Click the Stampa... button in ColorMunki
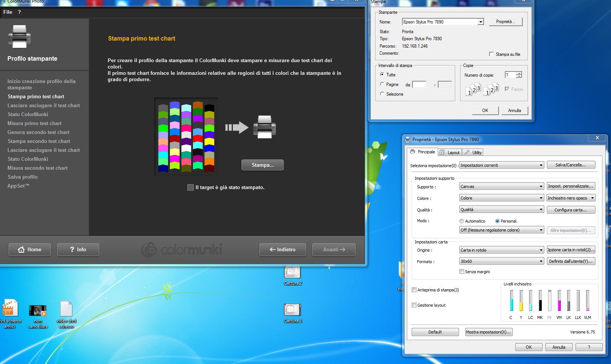The height and width of the screenshot is (364, 611). pyautogui.click(x=263, y=165)
